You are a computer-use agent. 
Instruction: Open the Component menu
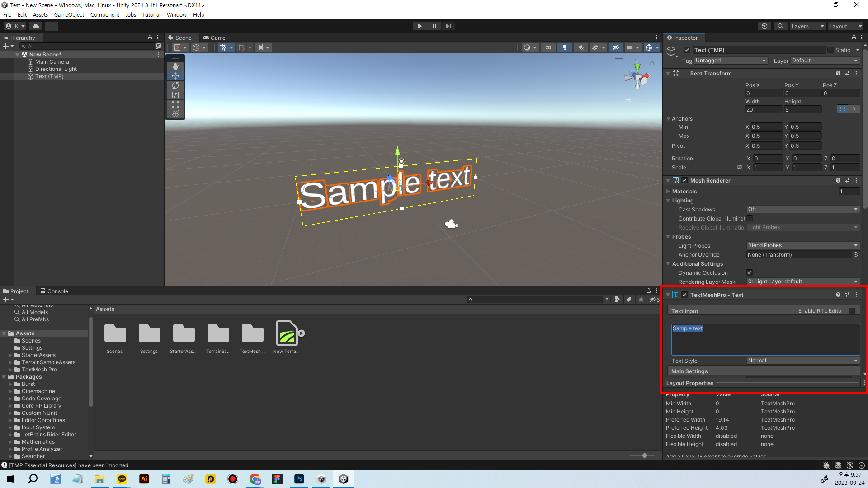[x=105, y=14]
